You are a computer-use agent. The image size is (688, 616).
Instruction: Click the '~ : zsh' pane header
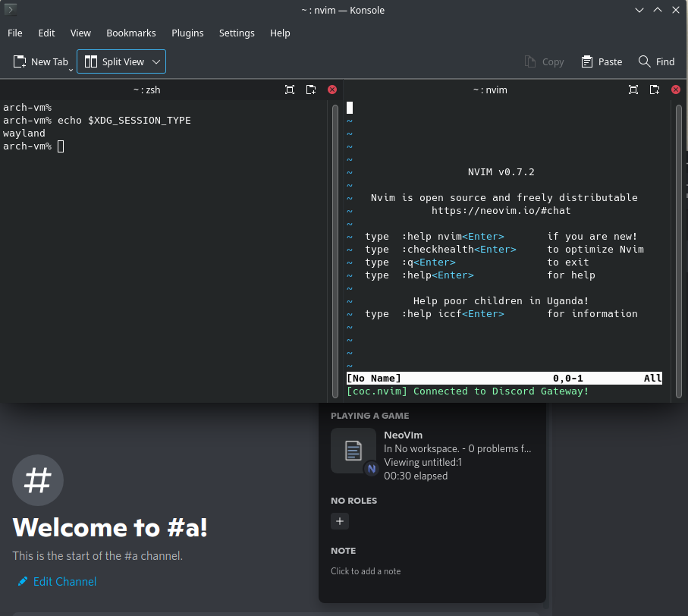click(x=147, y=90)
